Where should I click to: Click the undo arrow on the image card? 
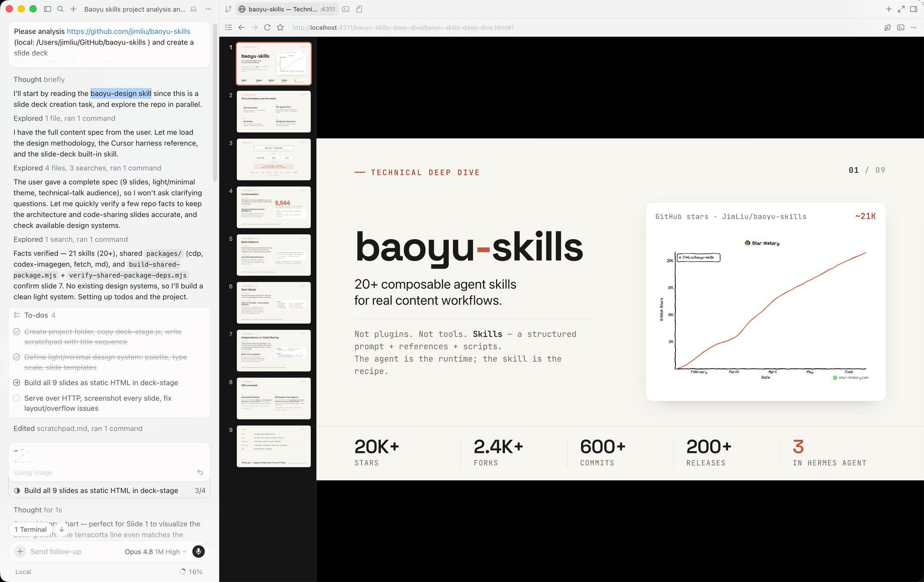200,472
